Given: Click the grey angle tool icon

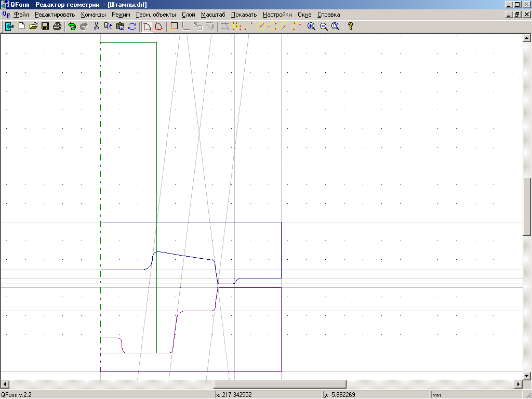Looking at the screenshot, I should [186, 26].
